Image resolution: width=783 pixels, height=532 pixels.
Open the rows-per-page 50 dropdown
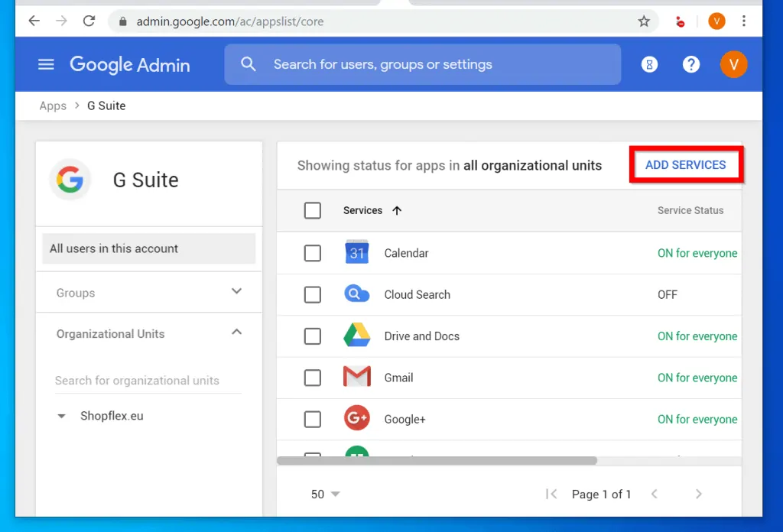point(326,495)
